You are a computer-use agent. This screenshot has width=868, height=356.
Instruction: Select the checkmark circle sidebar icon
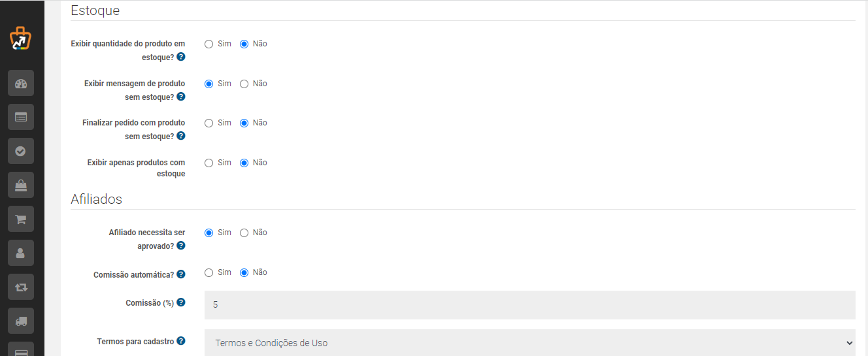click(21, 151)
